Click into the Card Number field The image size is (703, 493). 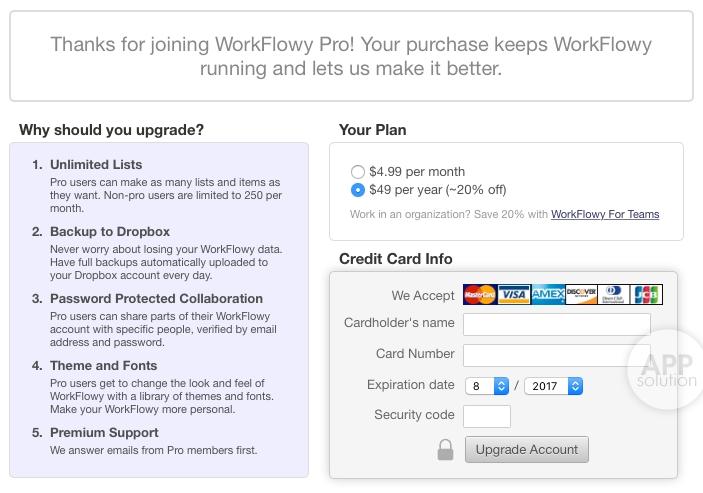pos(556,355)
